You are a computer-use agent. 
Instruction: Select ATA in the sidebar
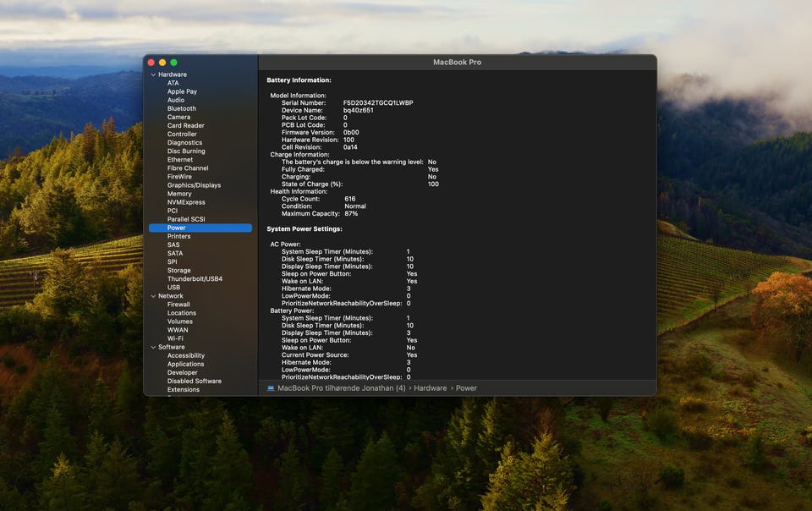pyautogui.click(x=173, y=83)
